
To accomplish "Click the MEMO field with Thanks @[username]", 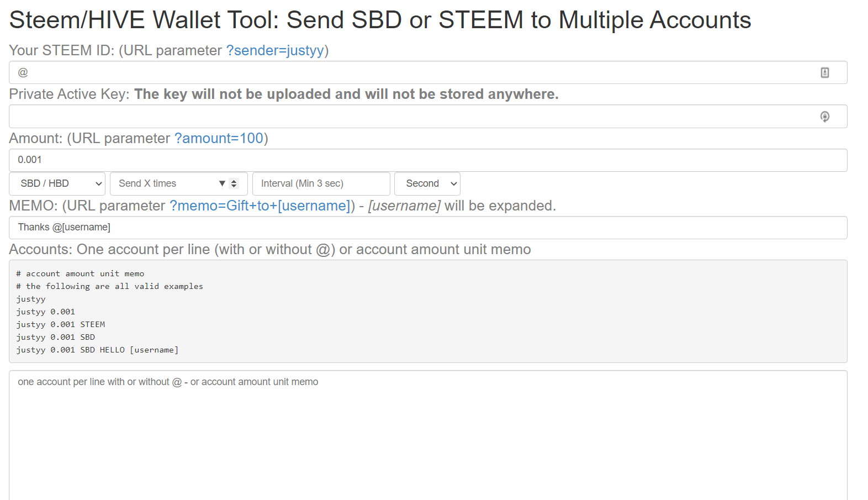I will (428, 227).
